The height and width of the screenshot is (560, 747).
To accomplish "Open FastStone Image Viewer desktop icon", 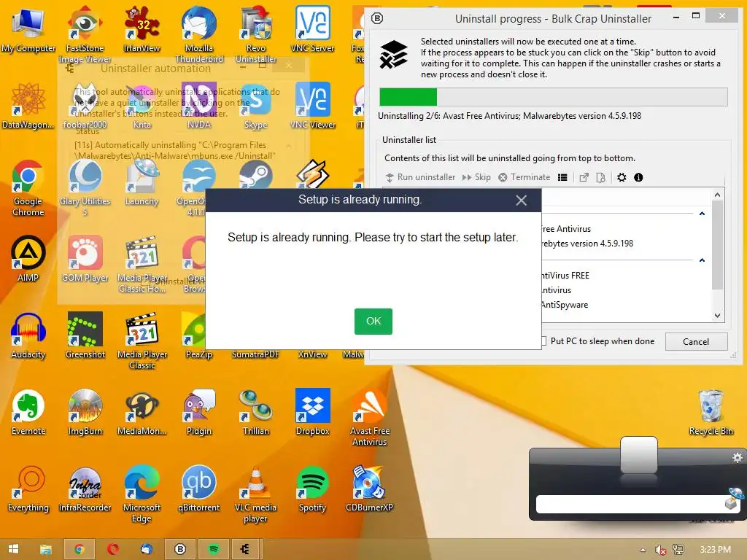I will 85,34.
